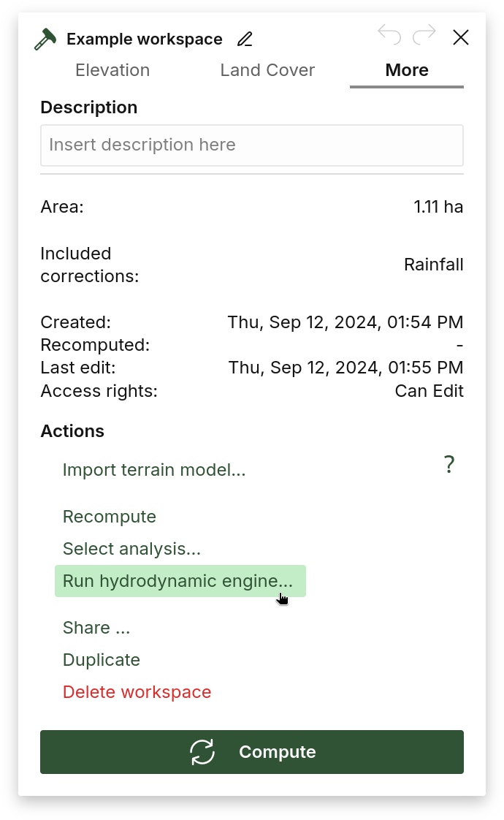The image size is (504, 820).
Task: Open the Land Cover tab
Action: pyautogui.click(x=267, y=70)
